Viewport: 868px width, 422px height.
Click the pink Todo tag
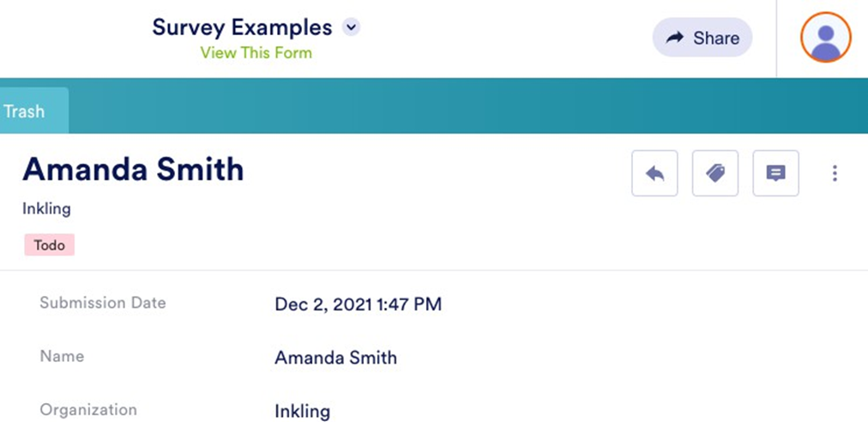click(50, 245)
